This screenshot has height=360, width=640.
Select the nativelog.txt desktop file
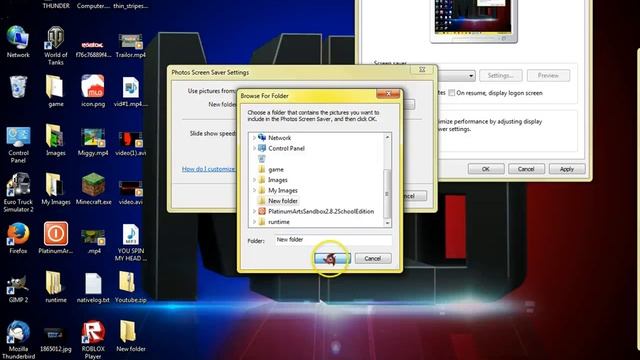click(x=93, y=288)
